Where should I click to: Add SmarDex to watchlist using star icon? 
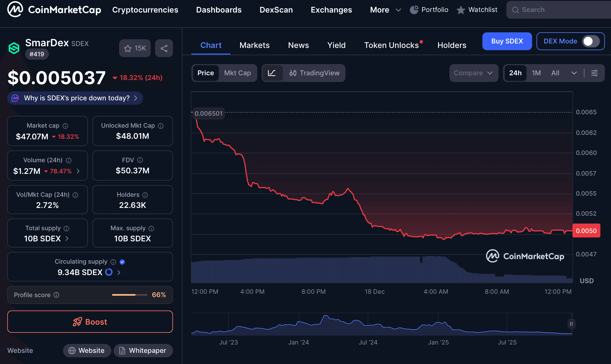[128, 48]
